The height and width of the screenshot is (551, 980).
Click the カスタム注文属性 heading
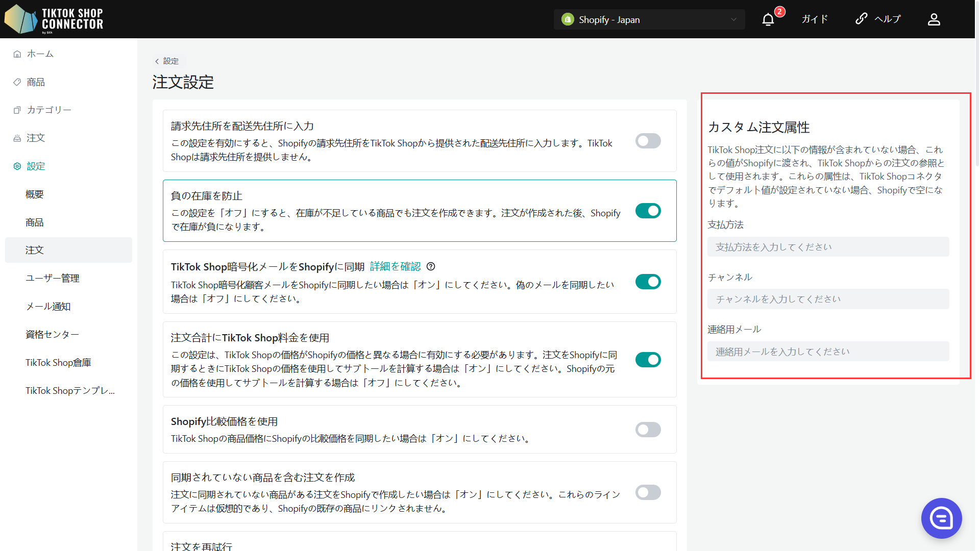[758, 127]
